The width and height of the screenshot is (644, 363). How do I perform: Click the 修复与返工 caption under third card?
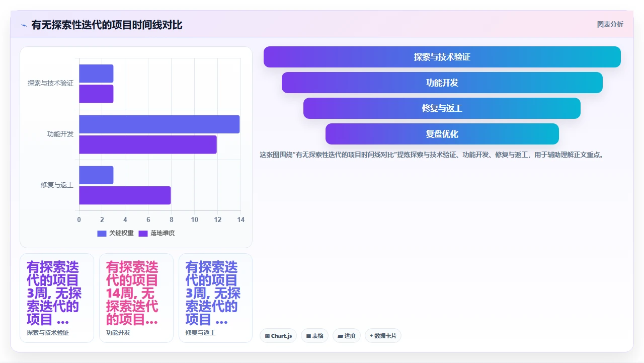(201, 333)
